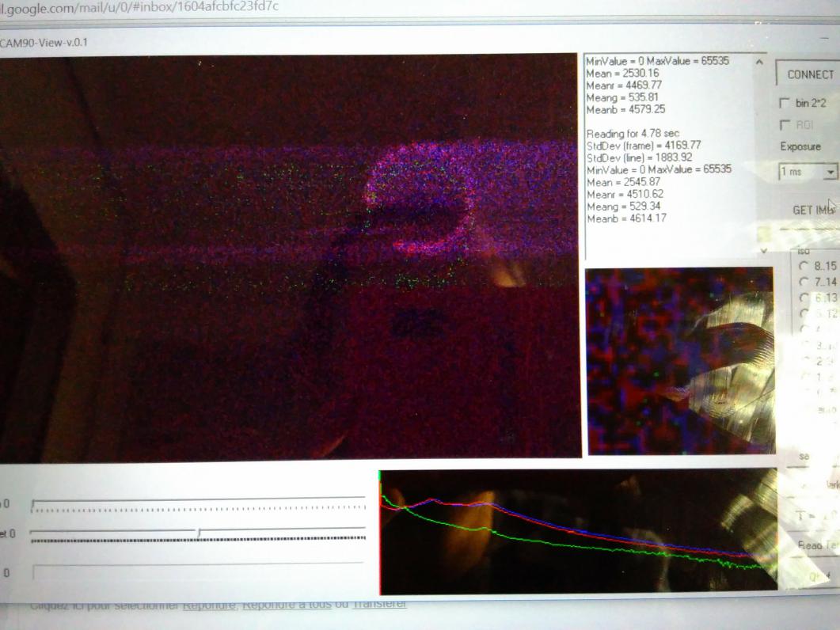Minimize the CAM90-View window
The width and height of the screenshot is (840, 630).
point(824,39)
